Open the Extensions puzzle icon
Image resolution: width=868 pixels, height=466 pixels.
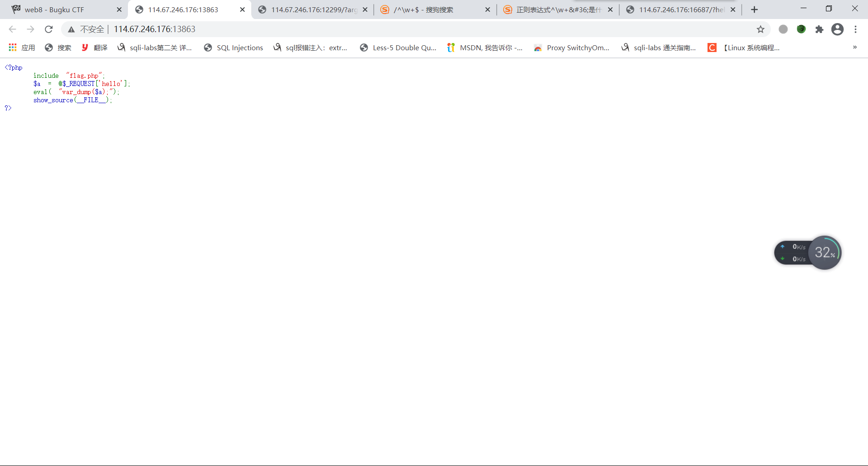click(x=819, y=29)
